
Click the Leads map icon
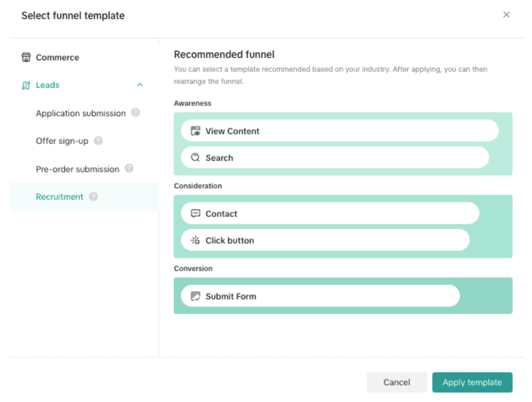[x=26, y=85]
